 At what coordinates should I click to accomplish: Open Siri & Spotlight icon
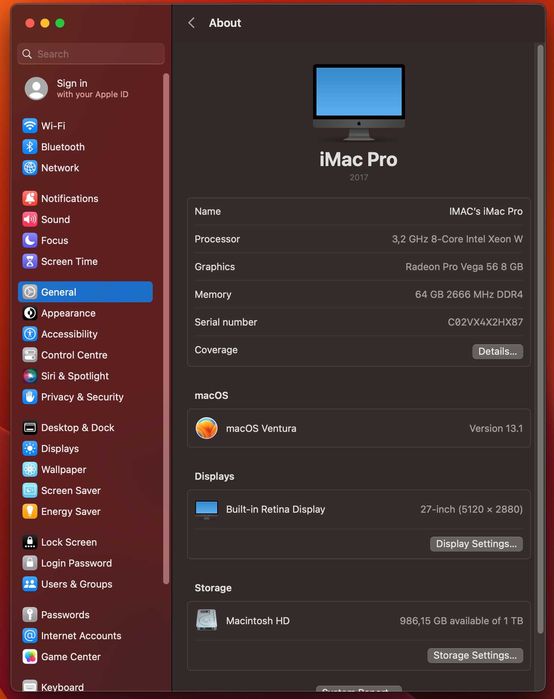coord(30,376)
